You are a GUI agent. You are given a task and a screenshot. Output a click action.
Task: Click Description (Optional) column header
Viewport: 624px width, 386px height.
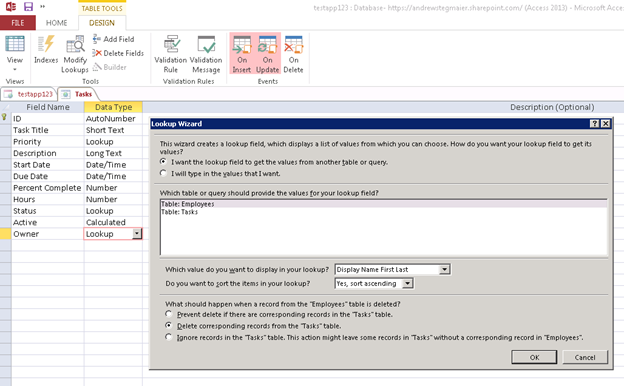tap(552, 107)
